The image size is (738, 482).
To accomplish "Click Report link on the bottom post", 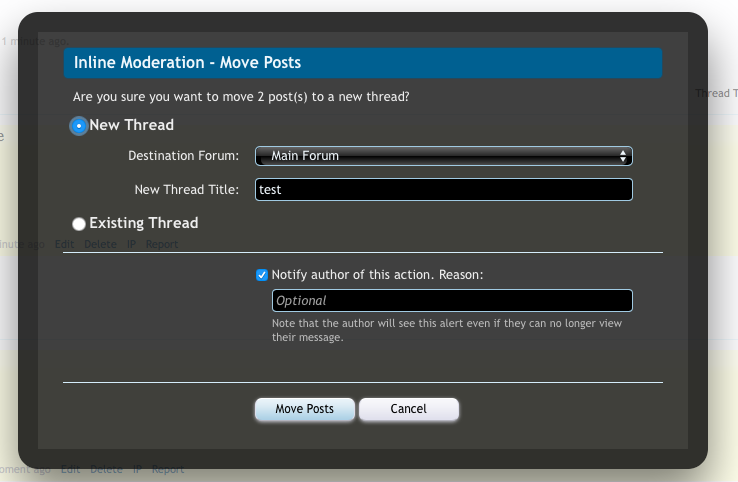I will [x=168, y=469].
